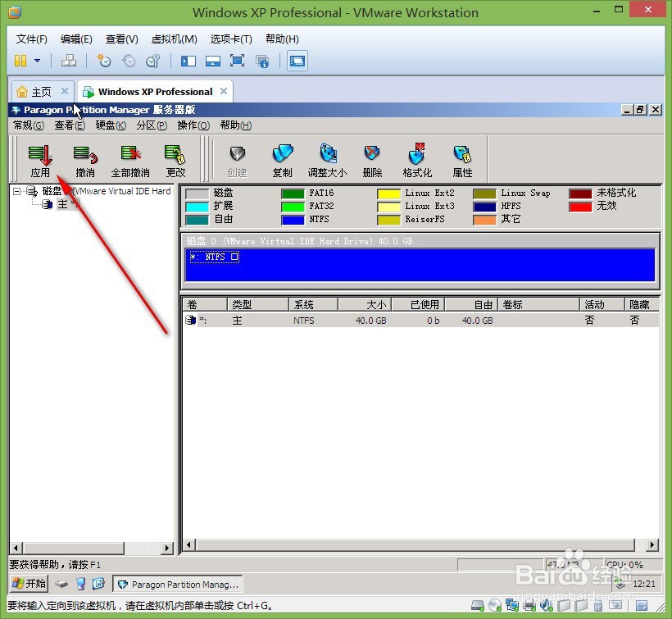Switch to the 主页 tab

coord(41,92)
